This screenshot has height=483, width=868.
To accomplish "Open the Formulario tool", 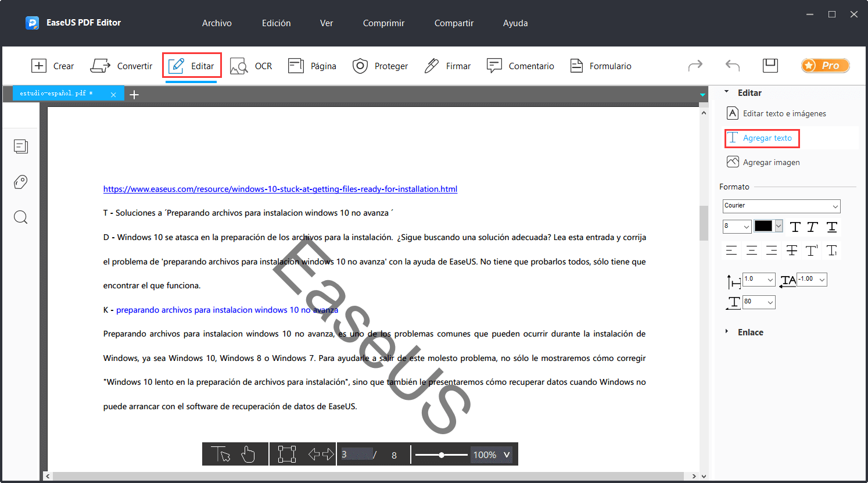I will 601,66.
